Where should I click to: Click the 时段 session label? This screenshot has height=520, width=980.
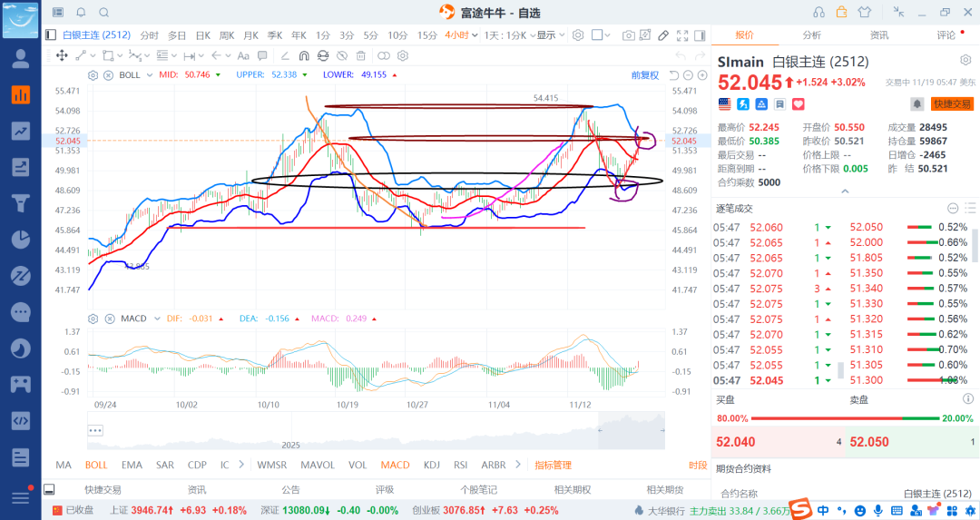pyautogui.click(x=698, y=465)
